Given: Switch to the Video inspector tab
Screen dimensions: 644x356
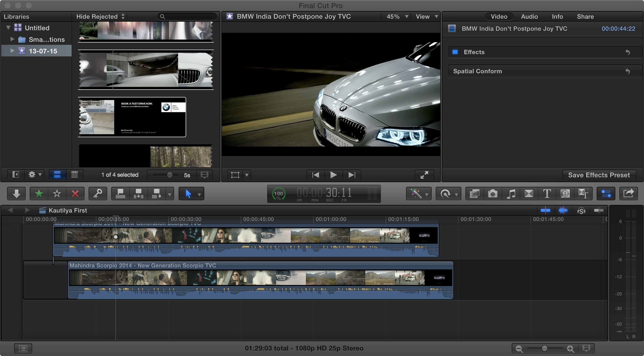Looking at the screenshot, I should click(499, 17).
